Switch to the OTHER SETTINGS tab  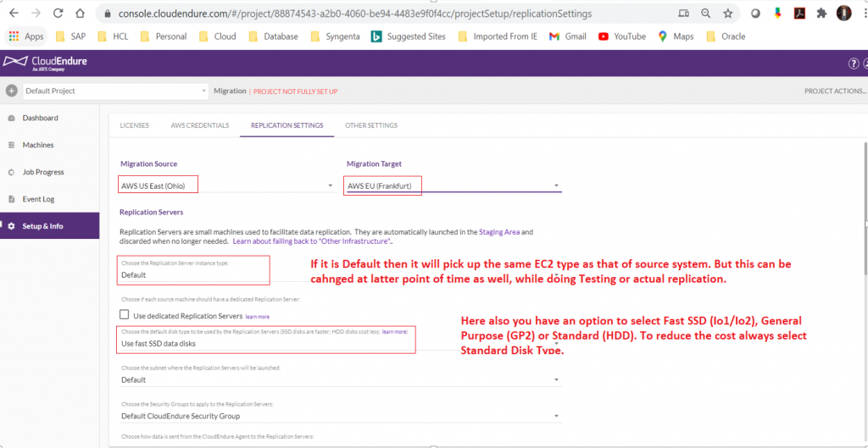[x=371, y=125]
